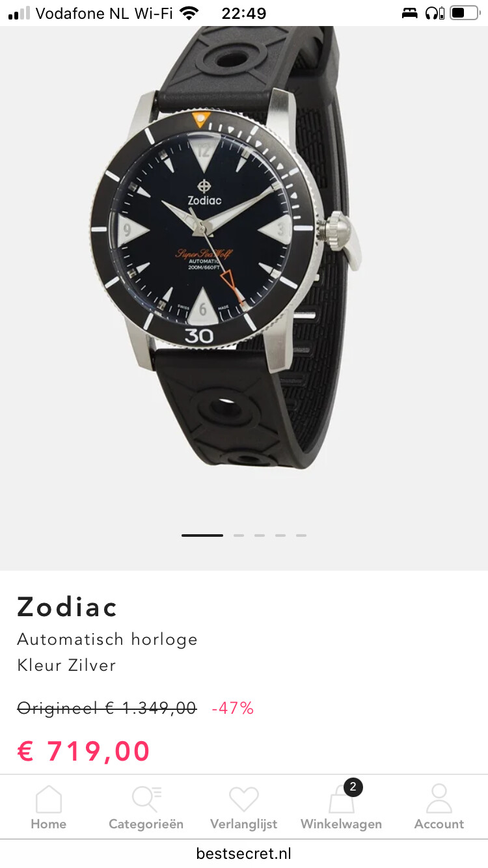Open Winkelwagen shopping bag icon
Viewport: 488px width, 868px height.
(x=342, y=800)
